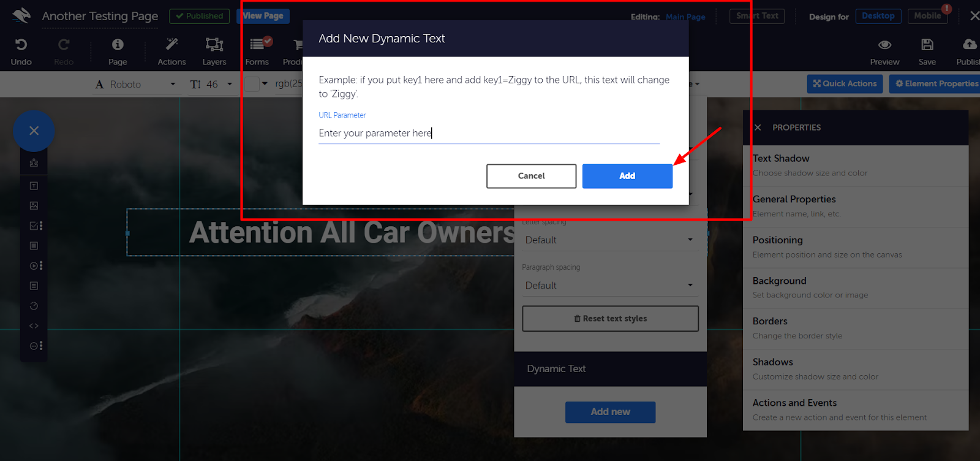Cancel the Add New Dynamic Text dialog

(x=531, y=176)
